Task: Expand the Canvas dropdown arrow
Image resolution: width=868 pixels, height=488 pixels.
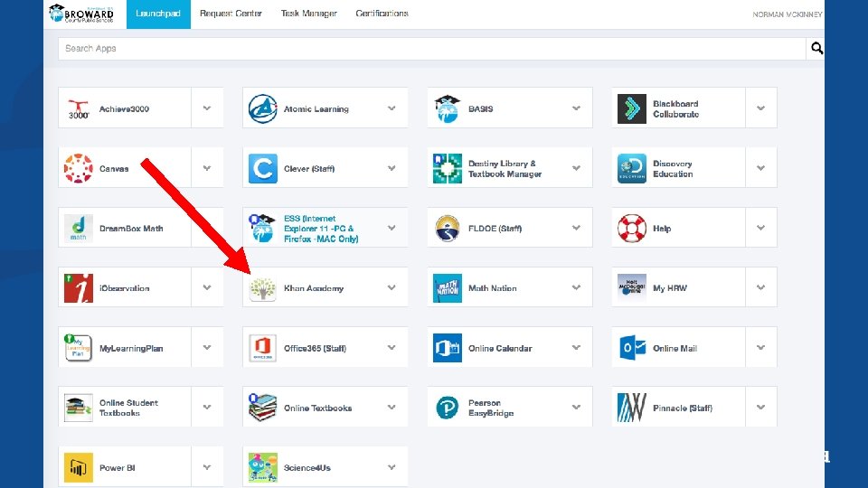Action: pos(207,168)
